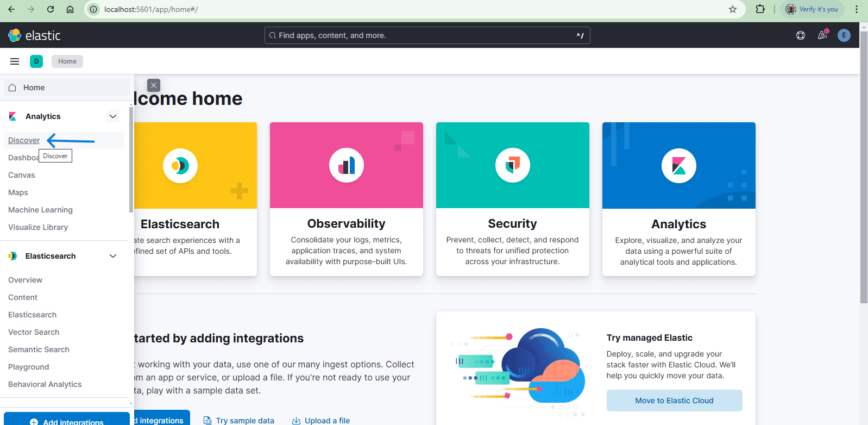Focus the Find apps, content search field

[427, 35]
